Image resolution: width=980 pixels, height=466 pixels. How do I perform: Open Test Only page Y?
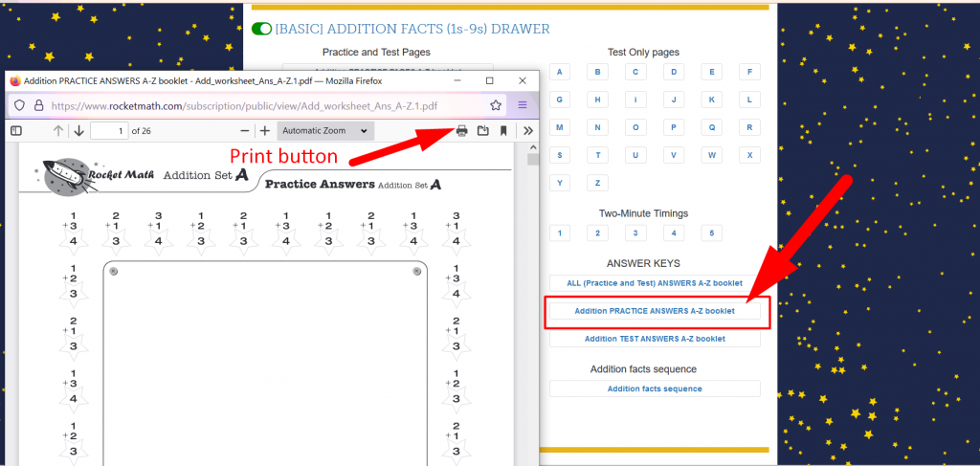pyautogui.click(x=559, y=183)
